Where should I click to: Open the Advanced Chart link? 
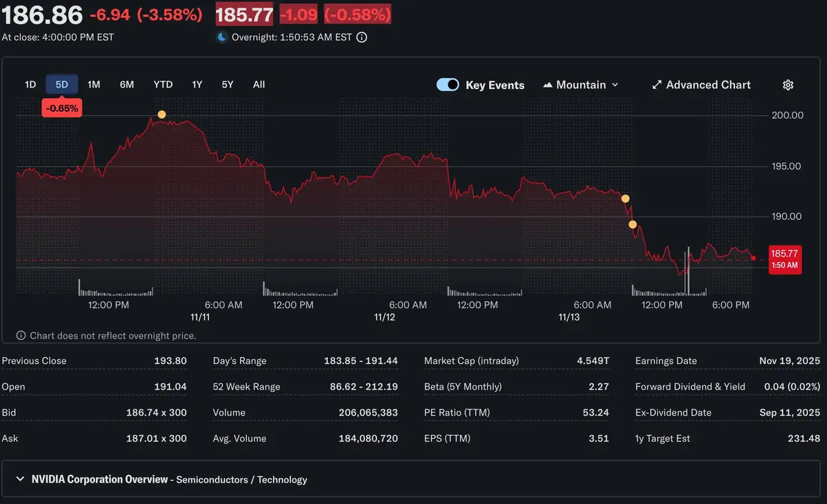708,85
